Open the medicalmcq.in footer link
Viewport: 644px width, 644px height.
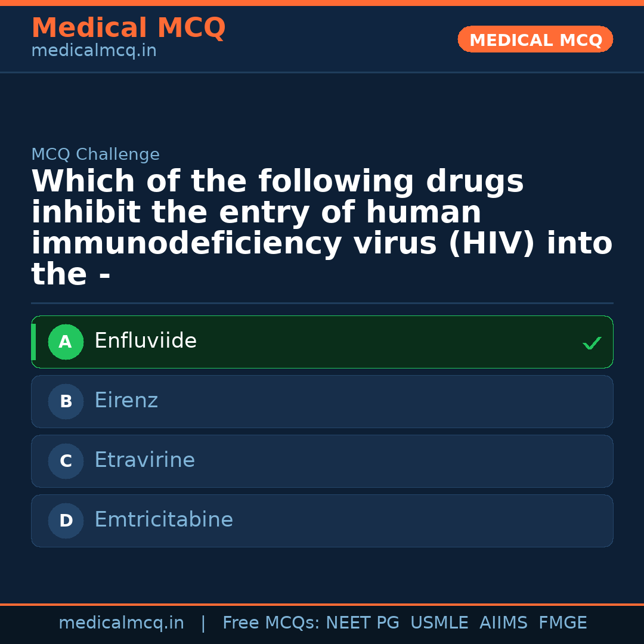click(121, 623)
